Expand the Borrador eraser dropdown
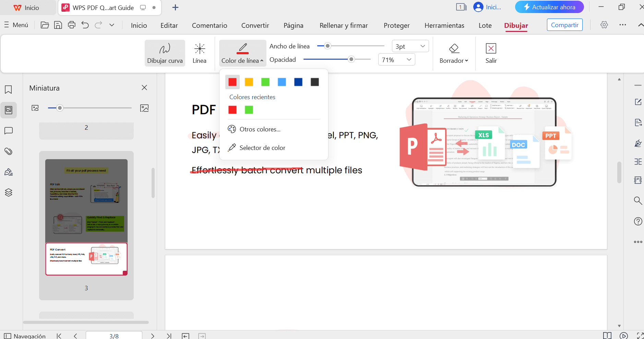The width and height of the screenshot is (644, 339). pyautogui.click(x=454, y=60)
